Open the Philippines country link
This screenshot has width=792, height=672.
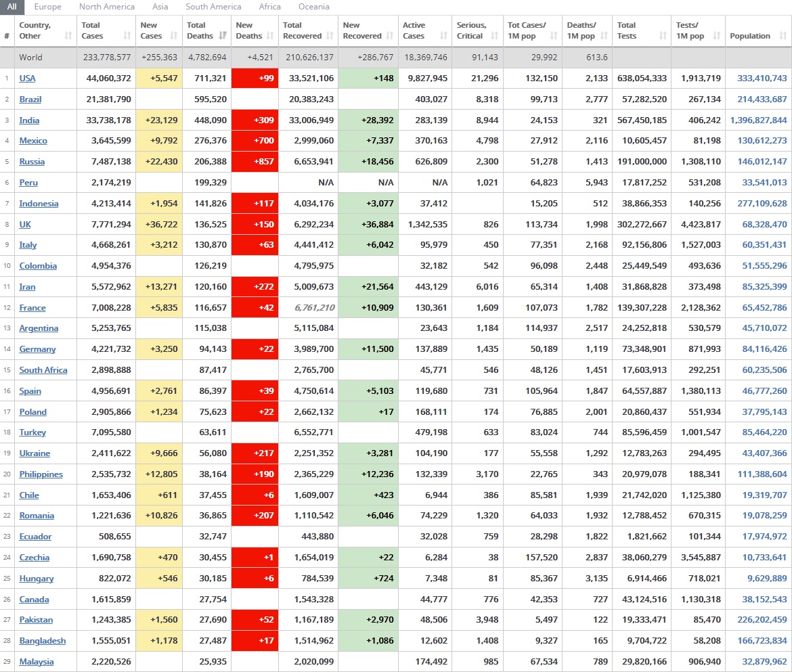click(41, 474)
